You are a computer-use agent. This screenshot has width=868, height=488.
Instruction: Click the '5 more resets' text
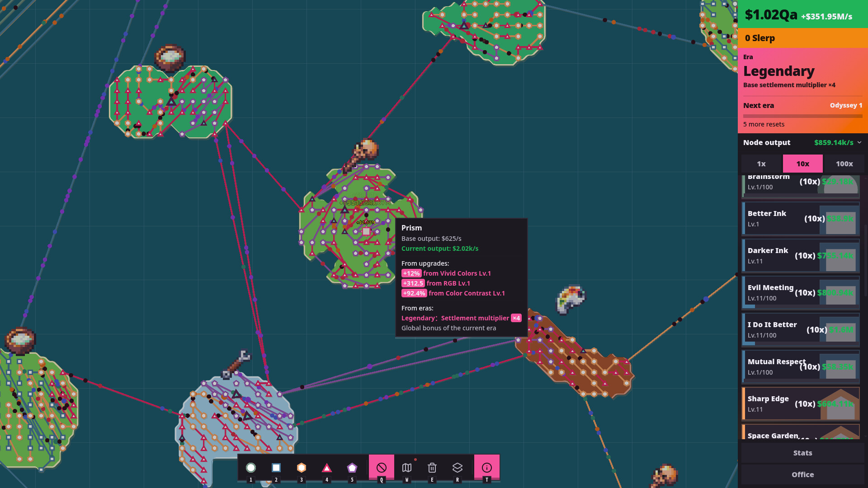click(x=764, y=124)
